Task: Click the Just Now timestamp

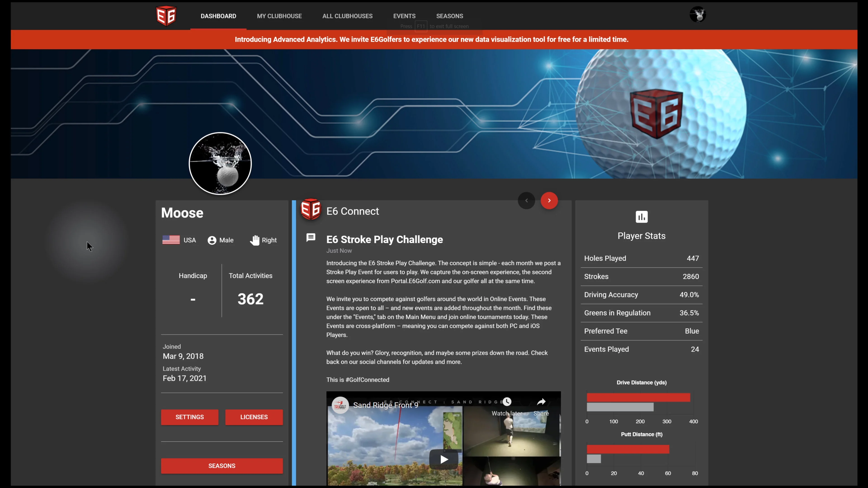Action: (339, 251)
